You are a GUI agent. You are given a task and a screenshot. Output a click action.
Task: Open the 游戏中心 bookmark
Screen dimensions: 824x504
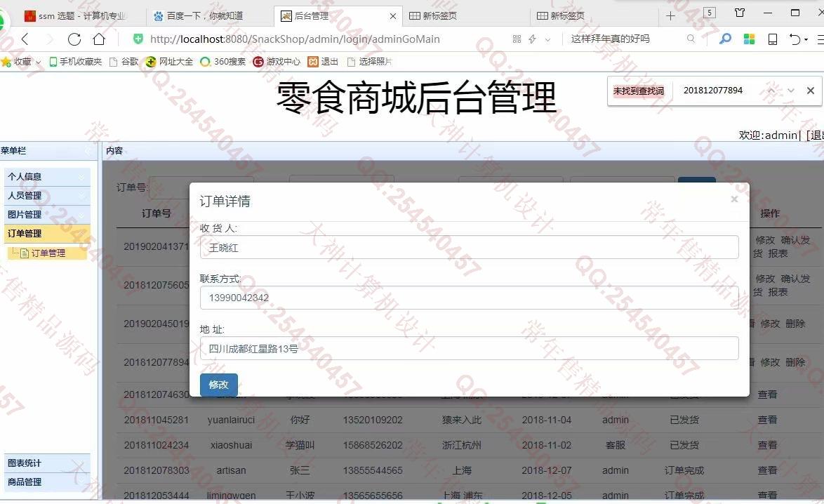point(277,62)
